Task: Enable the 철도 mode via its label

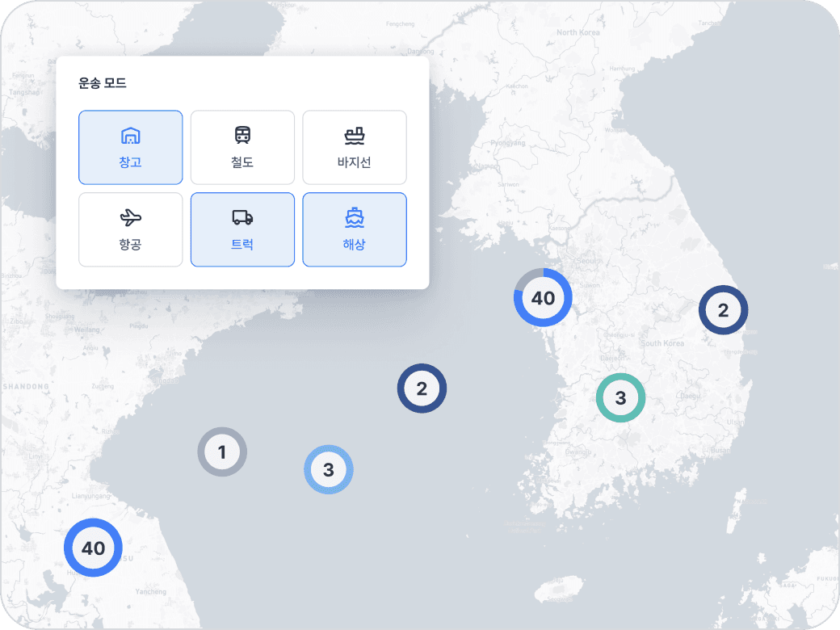Action: tap(242, 162)
